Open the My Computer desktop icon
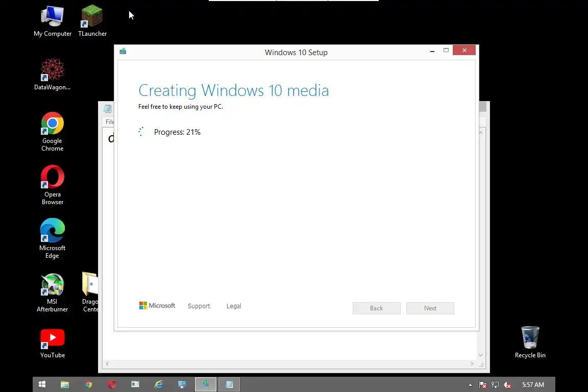 point(53,21)
